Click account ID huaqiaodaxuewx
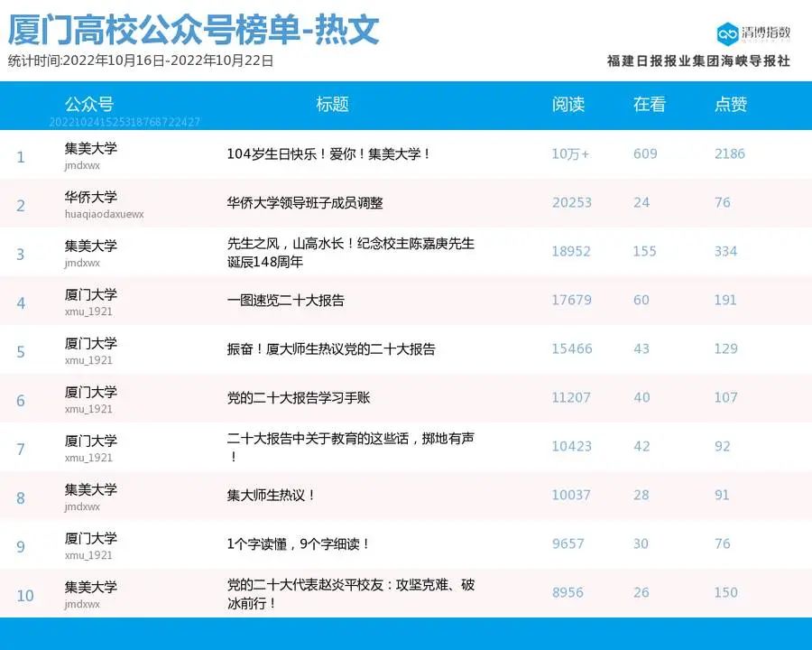The height and width of the screenshot is (650, 812). tap(104, 215)
